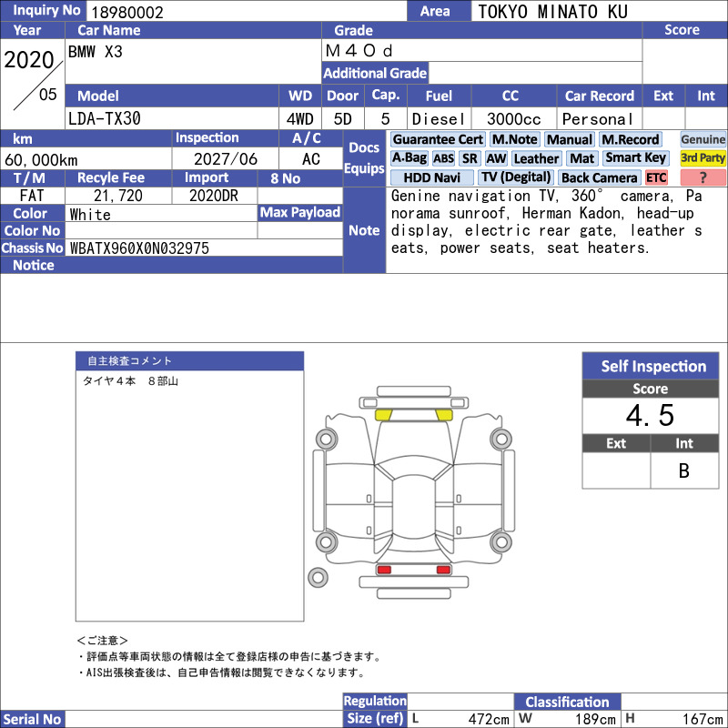Select the Smart Key tag
Image resolution: width=728 pixels, height=728 pixels.
point(635,158)
